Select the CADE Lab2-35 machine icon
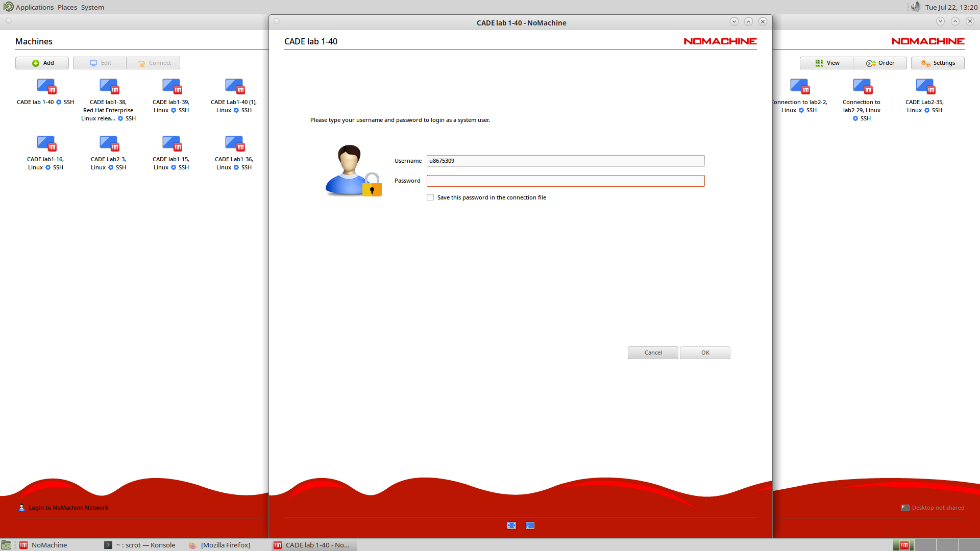The width and height of the screenshot is (980, 551). (925, 87)
